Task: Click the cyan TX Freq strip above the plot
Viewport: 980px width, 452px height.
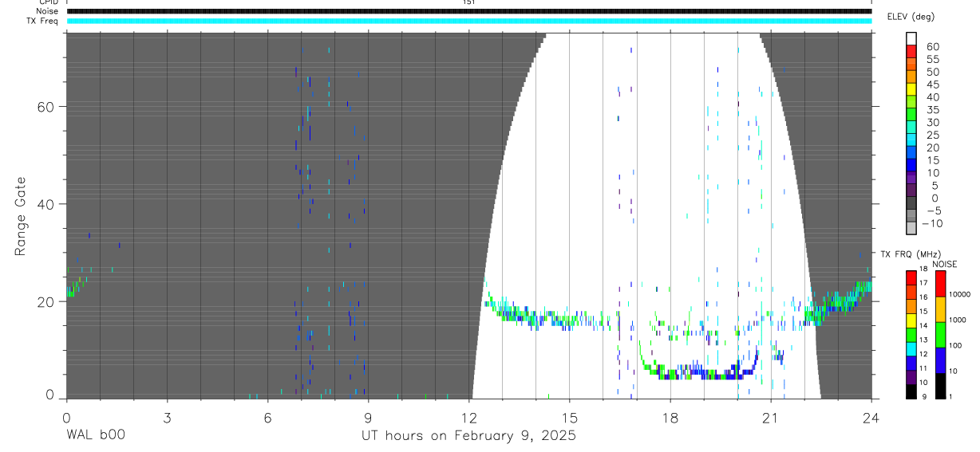Action: pyautogui.click(x=468, y=21)
